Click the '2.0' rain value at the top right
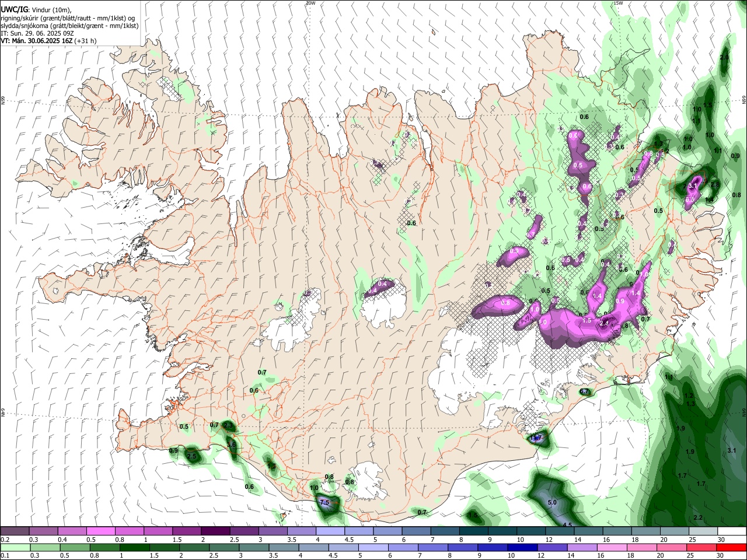 tap(724, 57)
